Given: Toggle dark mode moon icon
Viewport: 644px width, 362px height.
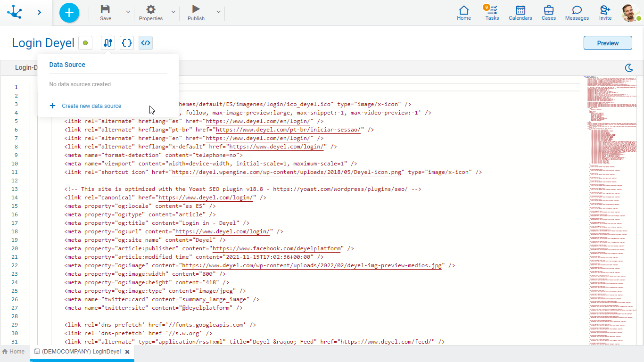Looking at the screenshot, I should tap(628, 68).
